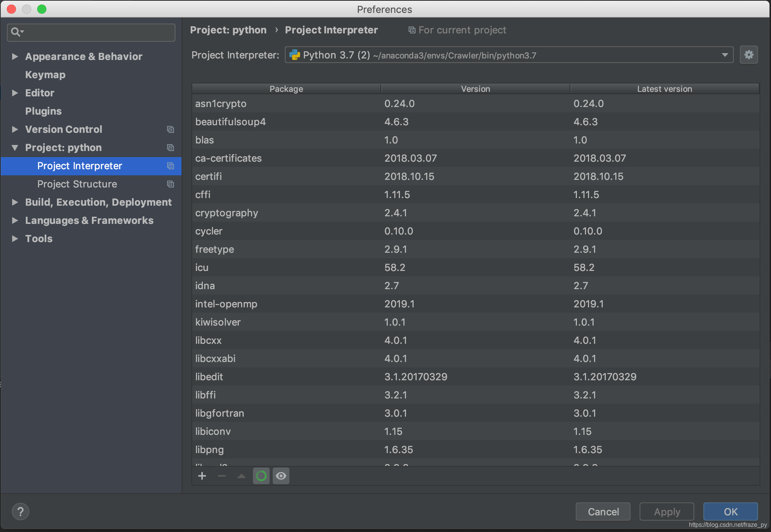Click the minus icon to uninstall package
Image resolution: width=771 pixels, height=532 pixels.
point(222,476)
